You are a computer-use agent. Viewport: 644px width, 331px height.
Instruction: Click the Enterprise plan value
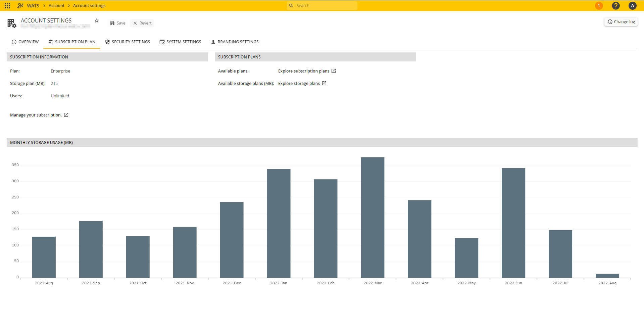click(60, 71)
